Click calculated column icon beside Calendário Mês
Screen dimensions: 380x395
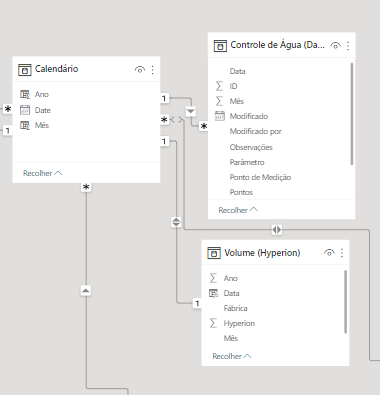(x=25, y=125)
